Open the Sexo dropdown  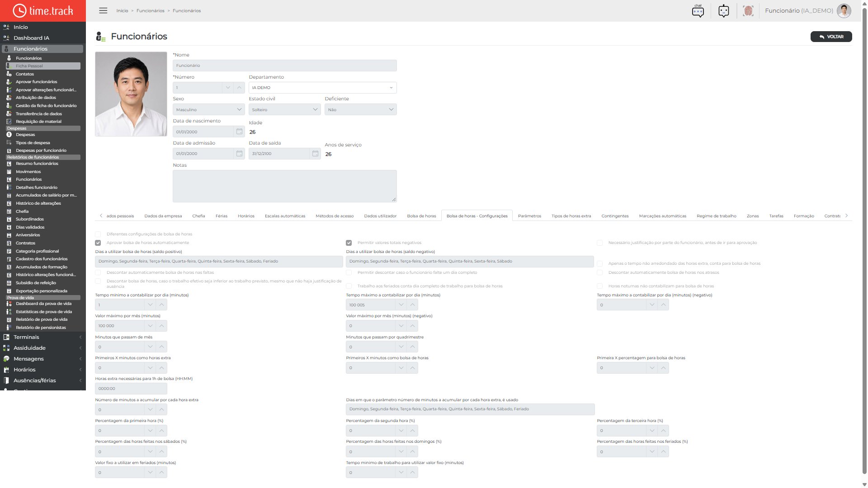209,110
